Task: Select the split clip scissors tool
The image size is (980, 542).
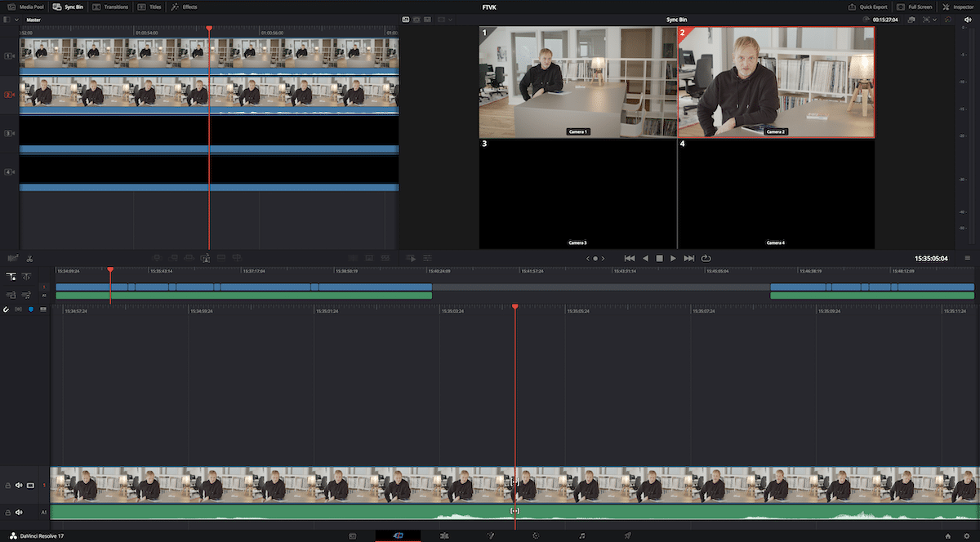Action: [x=29, y=258]
